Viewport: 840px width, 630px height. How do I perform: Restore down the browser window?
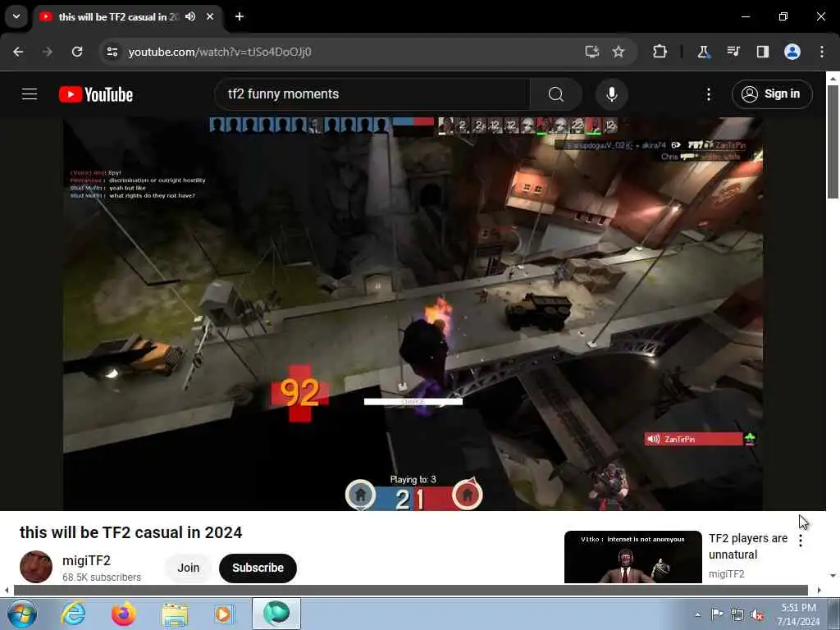coord(783,16)
